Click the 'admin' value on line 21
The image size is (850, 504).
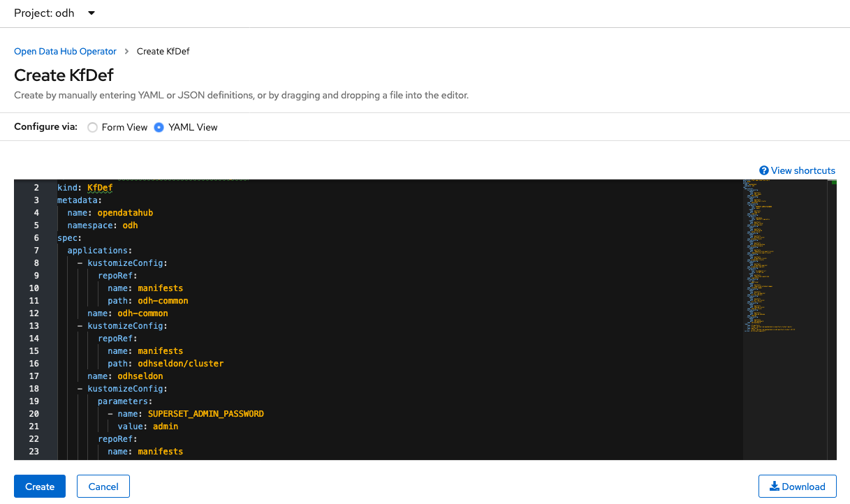tap(166, 427)
